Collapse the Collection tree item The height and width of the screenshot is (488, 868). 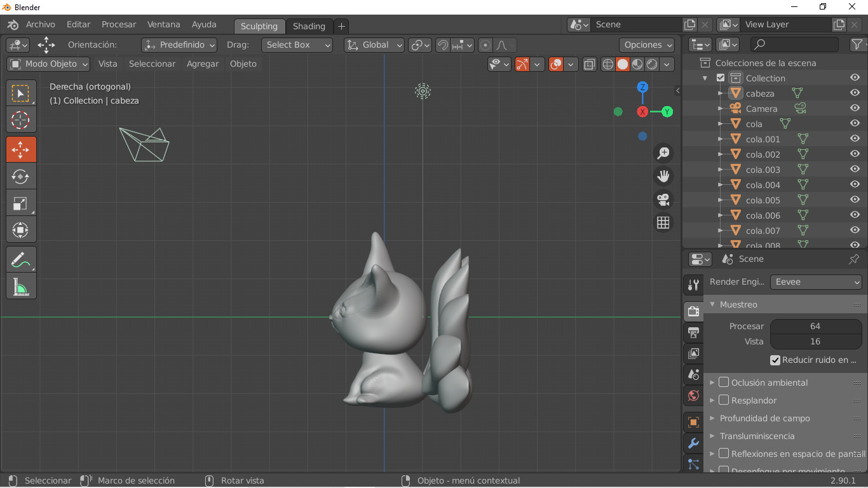coord(705,78)
